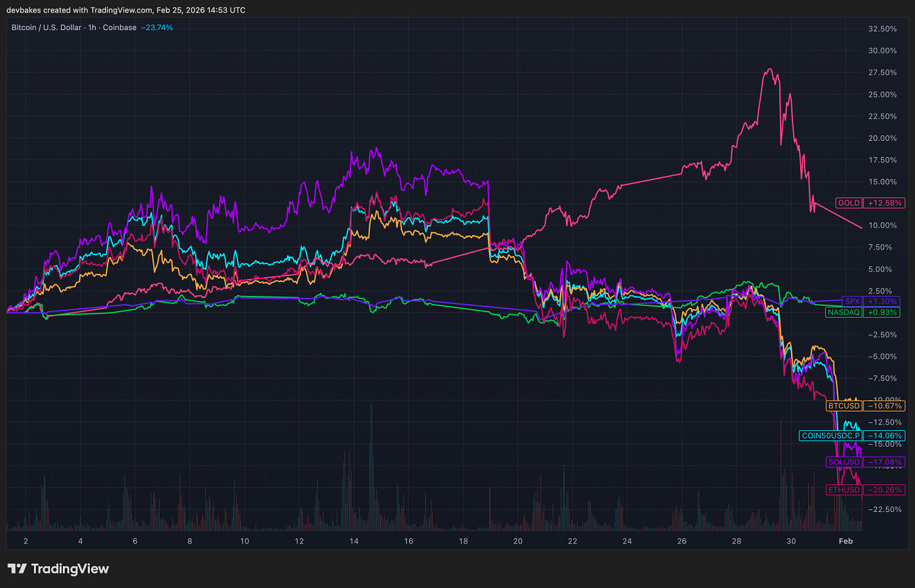Select the GOLD series label
The width and height of the screenshot is (915, 588).
pos(849,203)
